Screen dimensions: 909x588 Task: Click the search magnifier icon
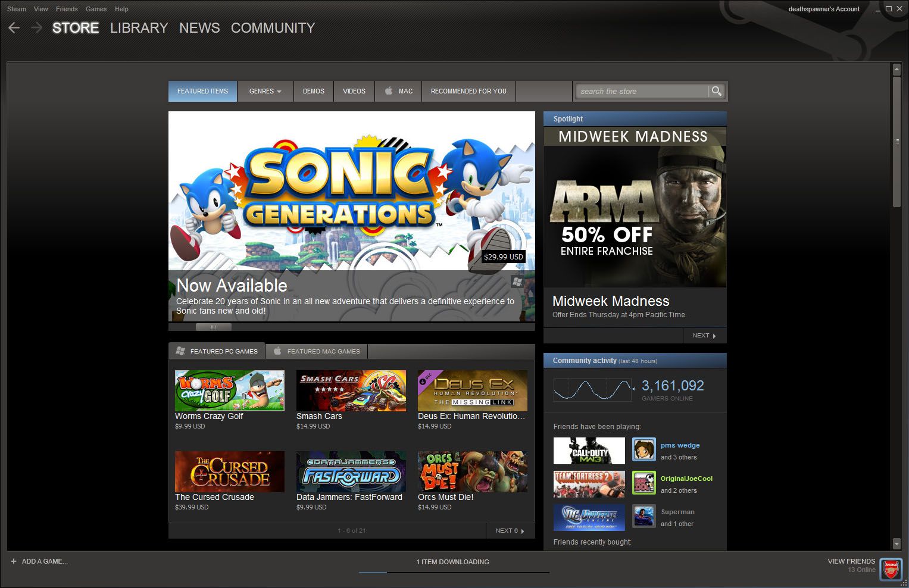tap(717, 91)
